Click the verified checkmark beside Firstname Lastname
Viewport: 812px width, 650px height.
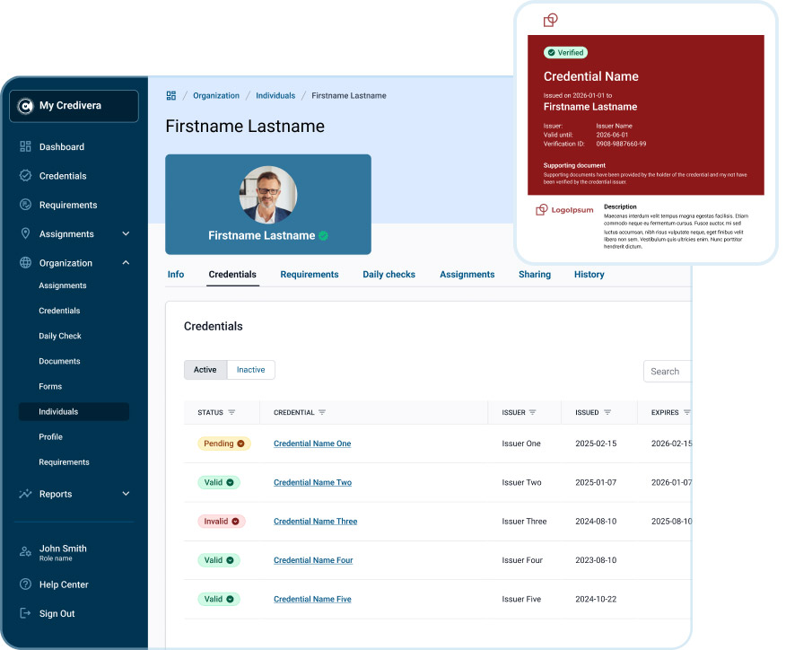[324, 236]
